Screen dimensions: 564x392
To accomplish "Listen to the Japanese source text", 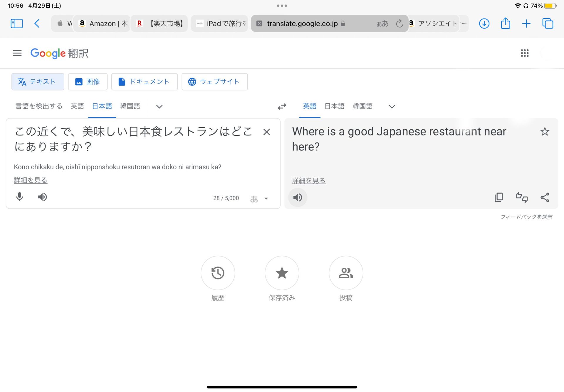I will tap(42, 197).
